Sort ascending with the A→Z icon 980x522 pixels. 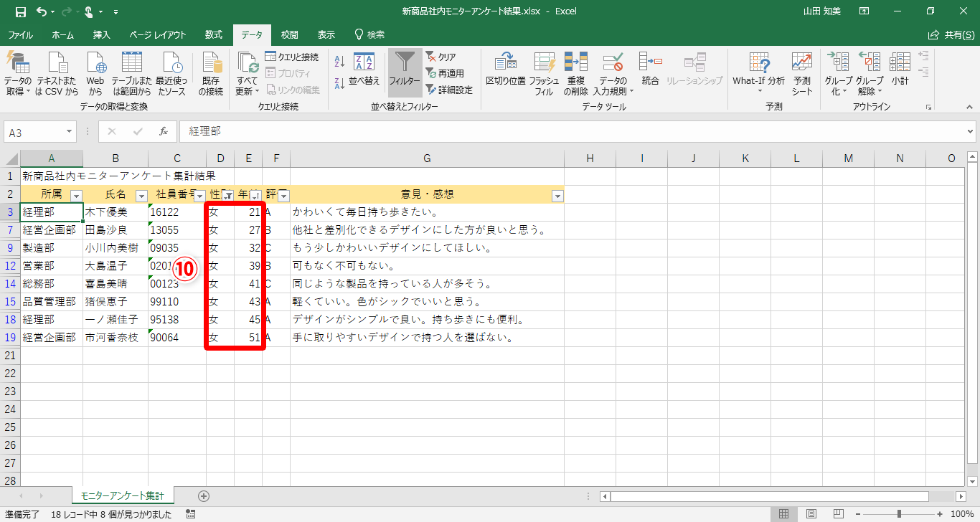pyautogui.click(x=340, y=62)
